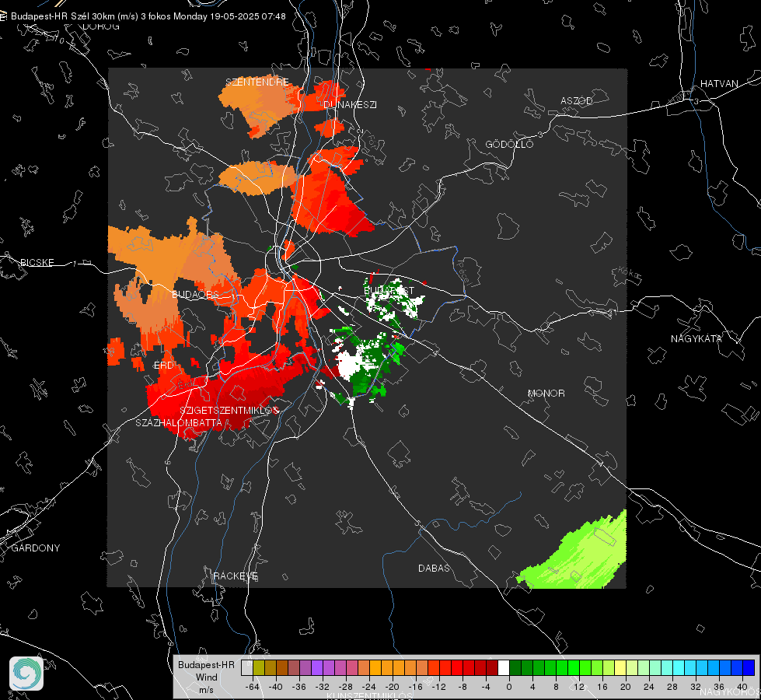Click the ÉRD city label

coord(163,366)
